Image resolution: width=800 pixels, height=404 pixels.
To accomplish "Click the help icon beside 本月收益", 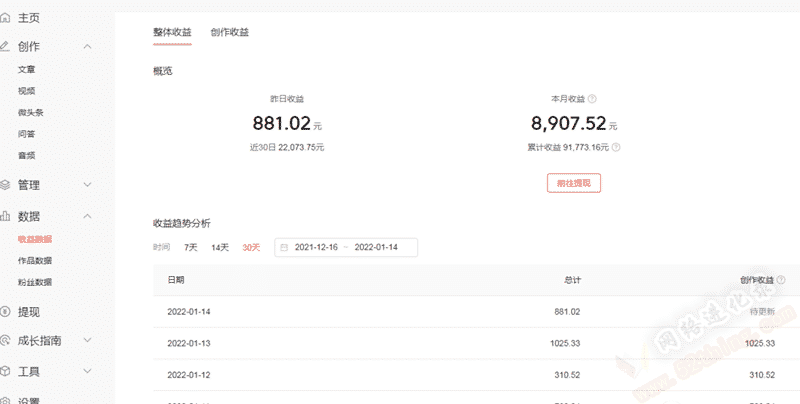I will pyautogui.click(x=593, y=99).
